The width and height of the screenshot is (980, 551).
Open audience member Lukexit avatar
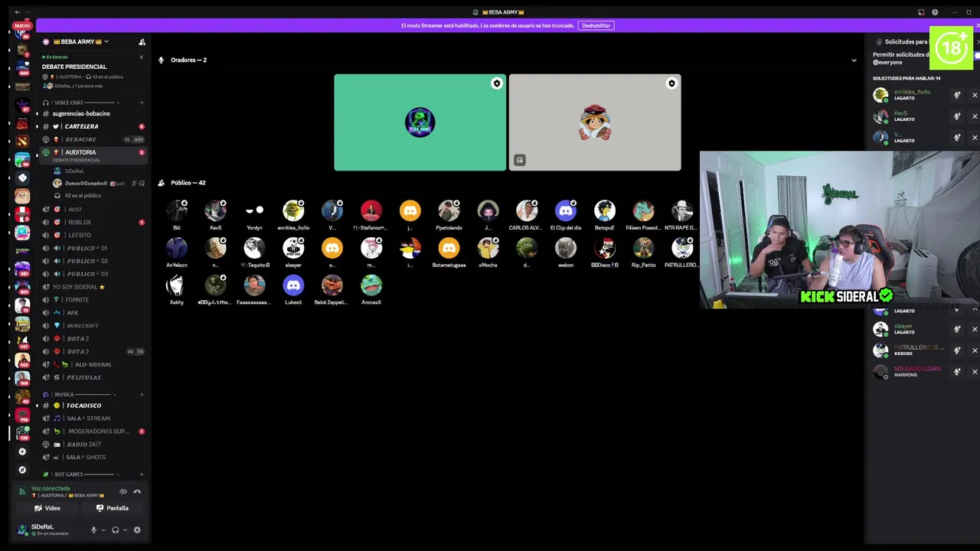tap(293, 285)
